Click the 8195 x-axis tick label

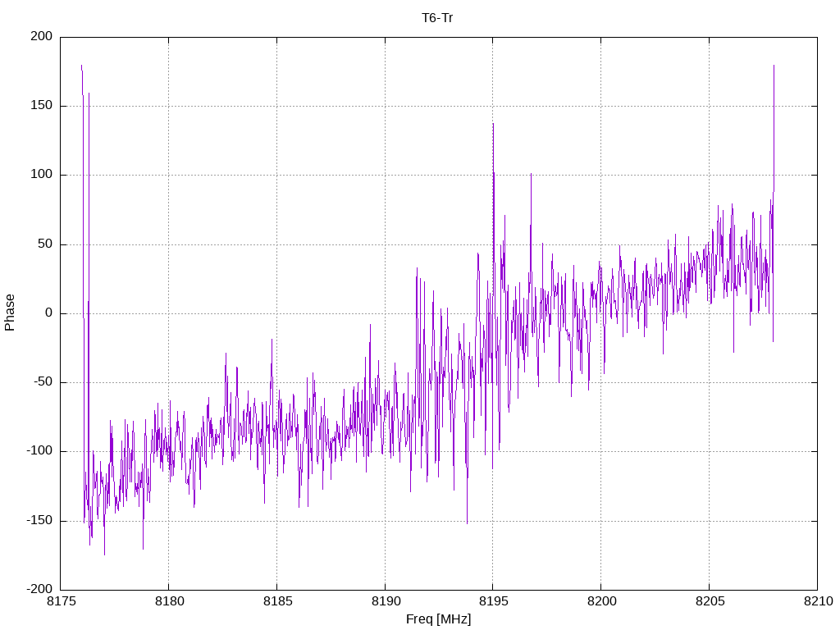492,603
